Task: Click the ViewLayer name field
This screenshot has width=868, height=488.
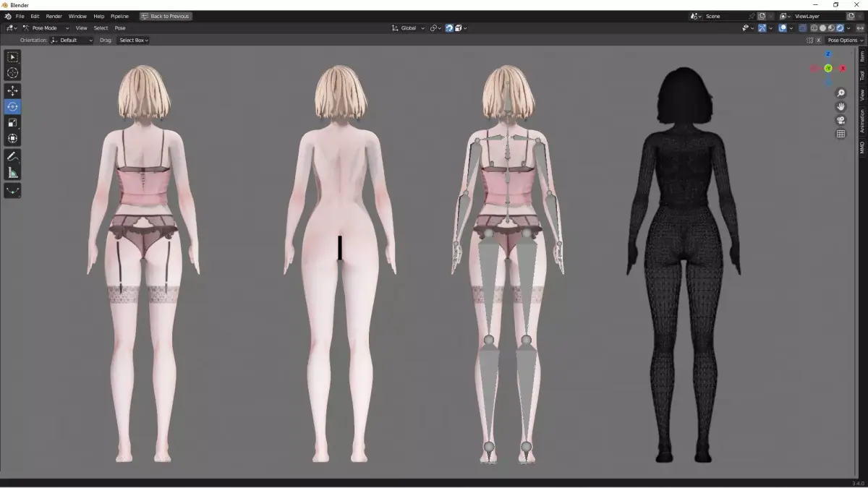Action: [817, 16]
